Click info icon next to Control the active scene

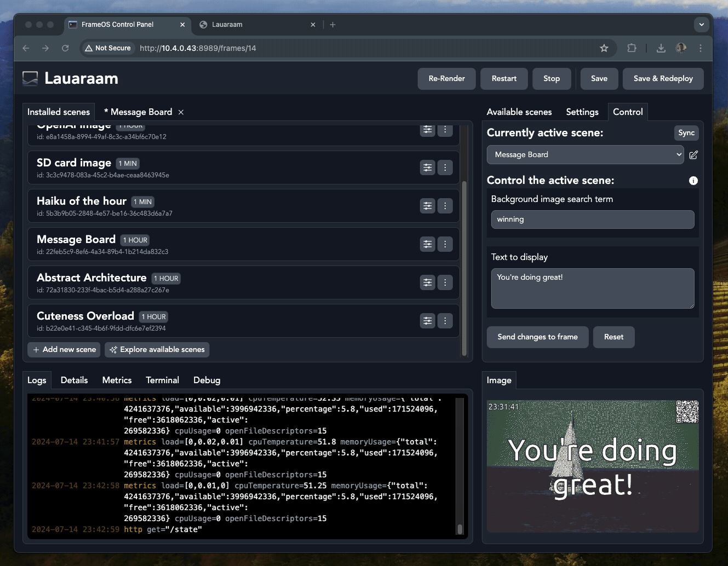[x=693, y=181]
